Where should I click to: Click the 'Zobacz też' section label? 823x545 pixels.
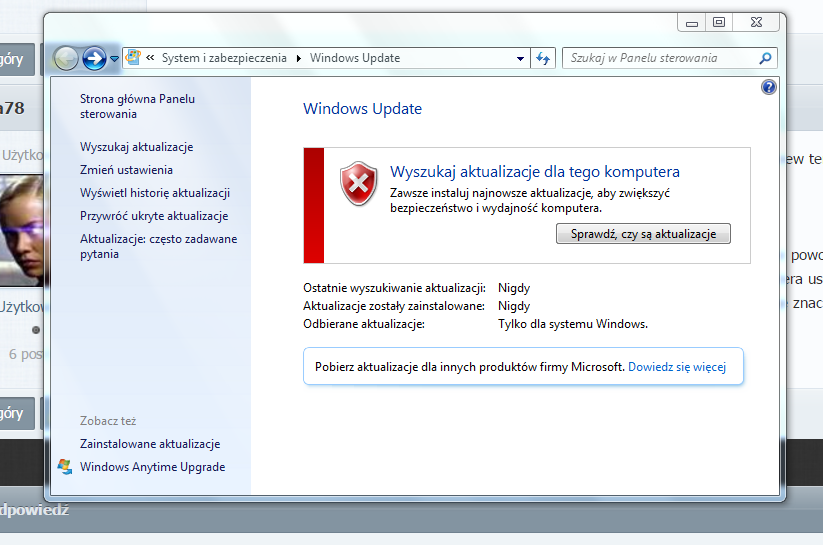(x=108, y=421)
